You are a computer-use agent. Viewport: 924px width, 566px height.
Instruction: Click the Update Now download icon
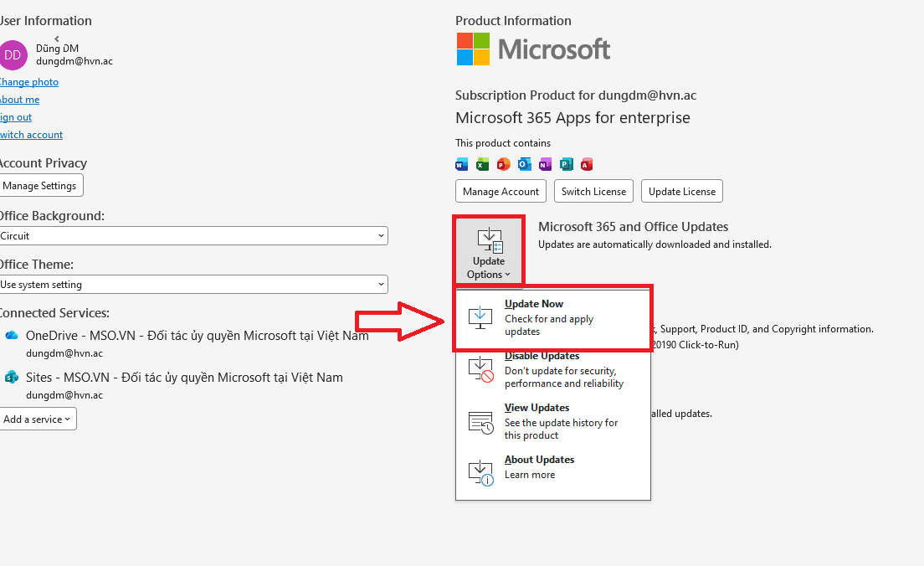pyautogui.click(x=480, y=317)
